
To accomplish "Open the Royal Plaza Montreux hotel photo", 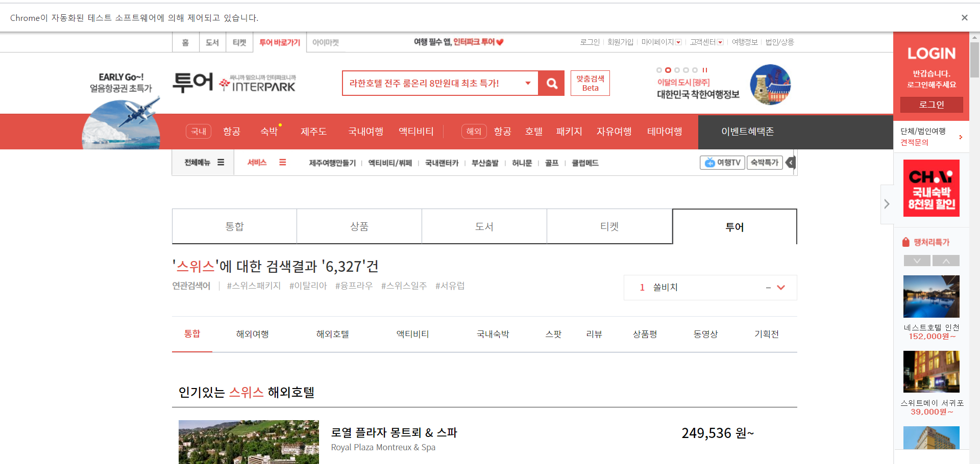I will coord(249,442).
